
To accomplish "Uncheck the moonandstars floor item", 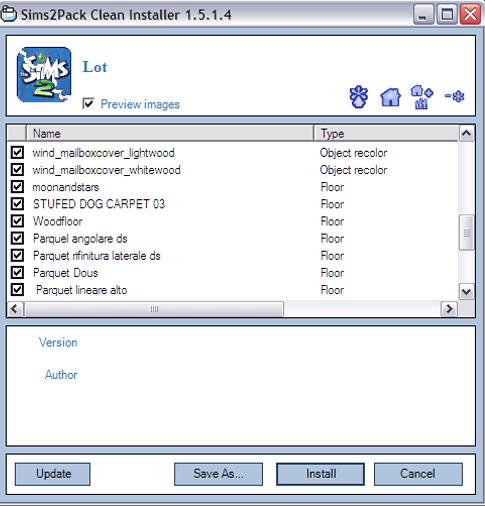I will coord(17,187).
